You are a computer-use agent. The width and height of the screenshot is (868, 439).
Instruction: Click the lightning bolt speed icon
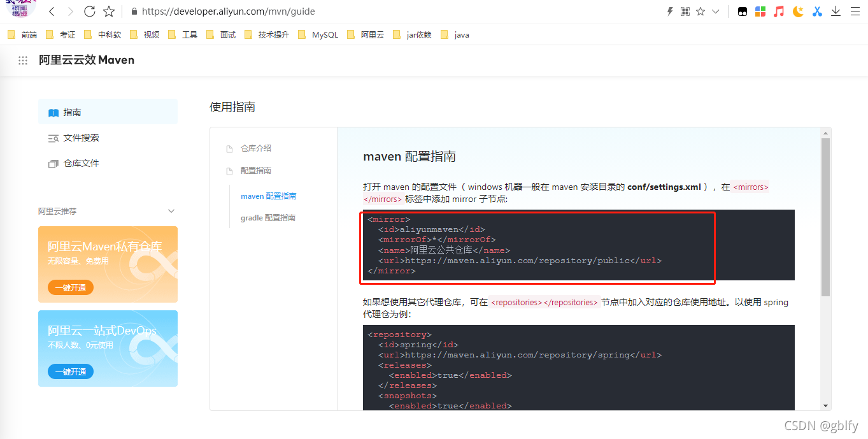669,11
